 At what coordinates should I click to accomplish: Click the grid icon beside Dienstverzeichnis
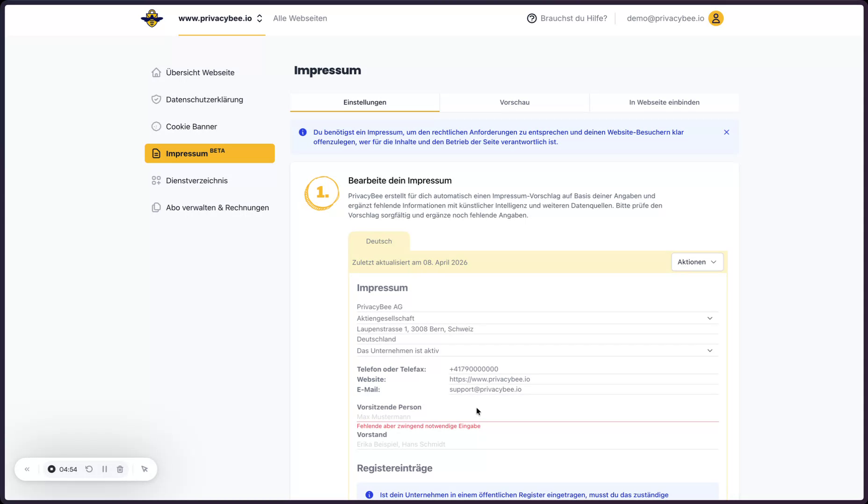coord(156,180)
